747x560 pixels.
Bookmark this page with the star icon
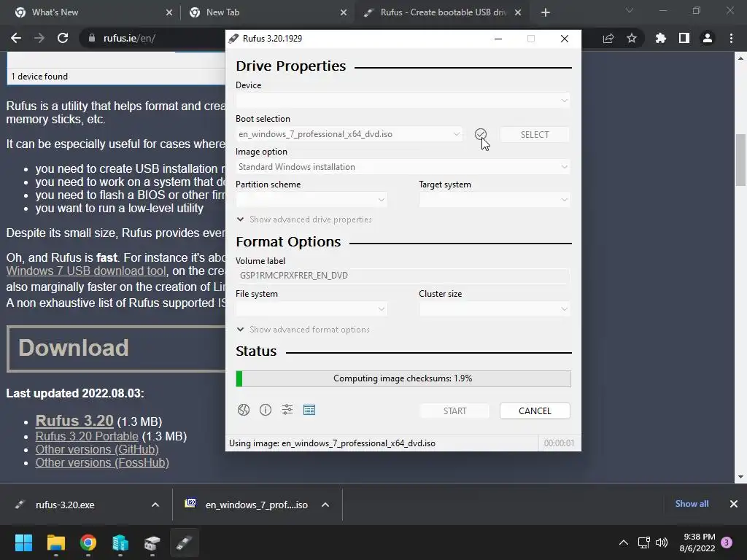(632, 38)
